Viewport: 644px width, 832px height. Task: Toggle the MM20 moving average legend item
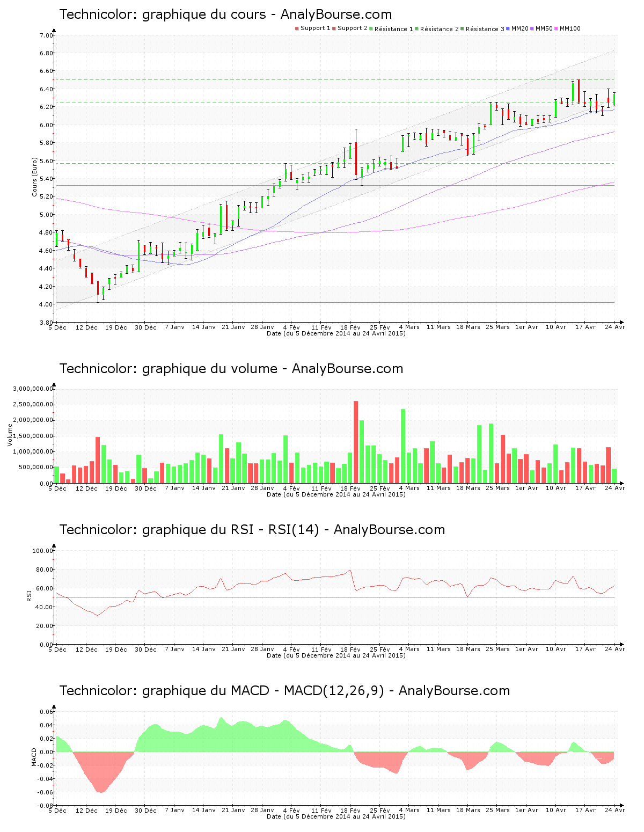click(x=519, y=28)
